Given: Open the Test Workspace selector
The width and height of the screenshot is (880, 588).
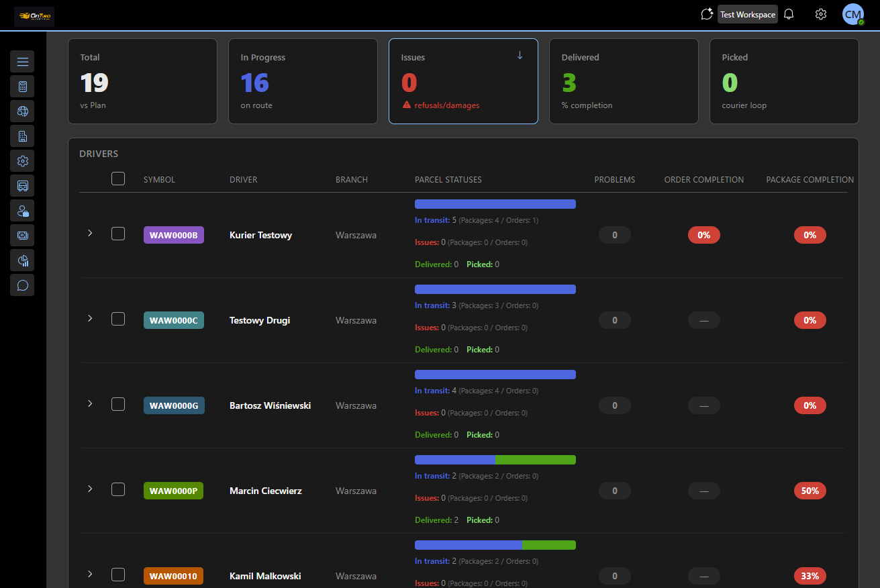Looking at the screenshot, I should pyautogui.click(x=748, y=14).
